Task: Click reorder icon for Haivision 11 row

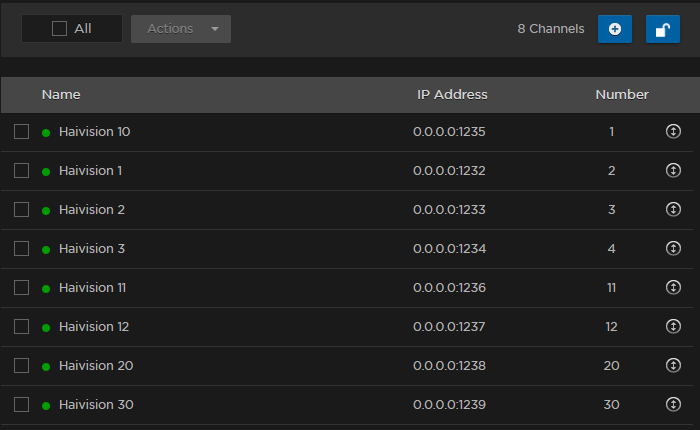Action: click(673, 288)
